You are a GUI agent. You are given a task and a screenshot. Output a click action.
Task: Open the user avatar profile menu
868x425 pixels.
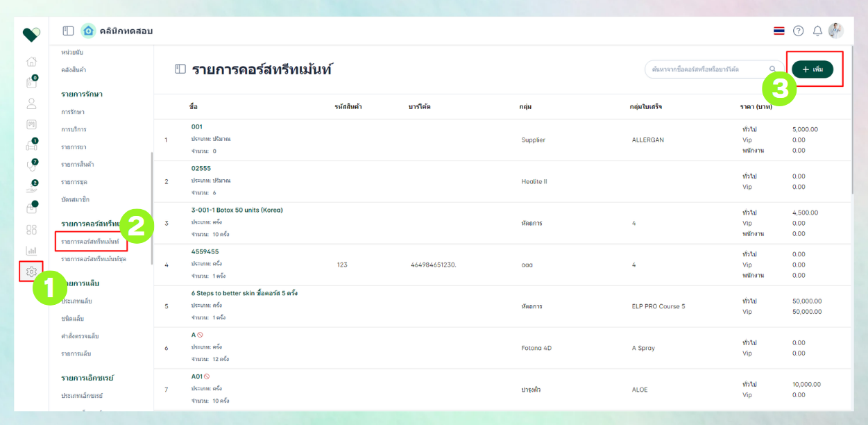tap(835, 31)
